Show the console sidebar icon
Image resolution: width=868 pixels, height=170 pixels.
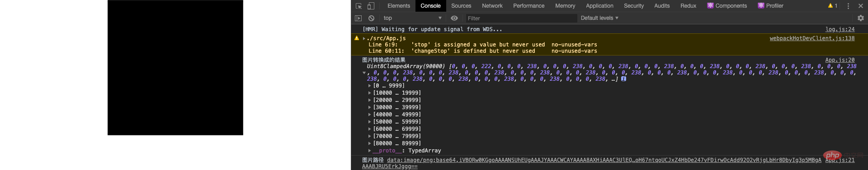tap(358, 18)
